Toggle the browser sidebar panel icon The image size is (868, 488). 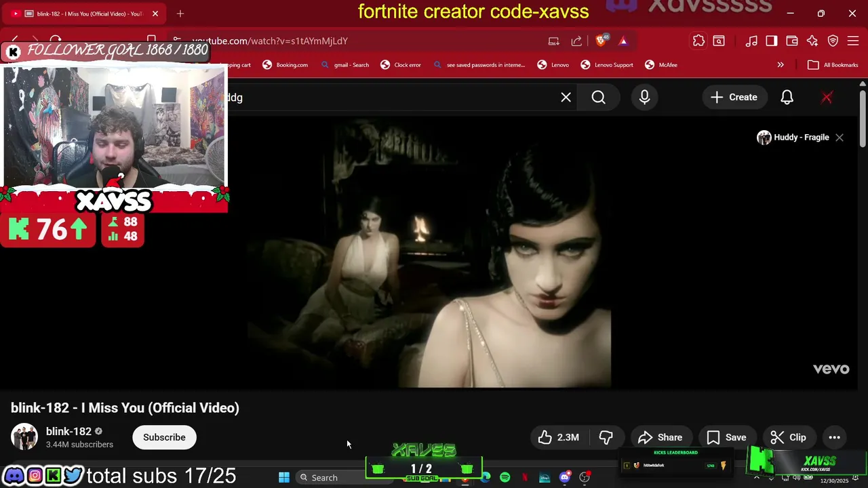(x=772, y=41)
